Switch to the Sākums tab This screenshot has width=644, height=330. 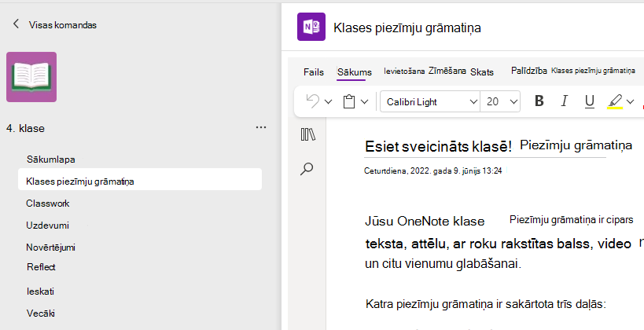click(354, 71)
